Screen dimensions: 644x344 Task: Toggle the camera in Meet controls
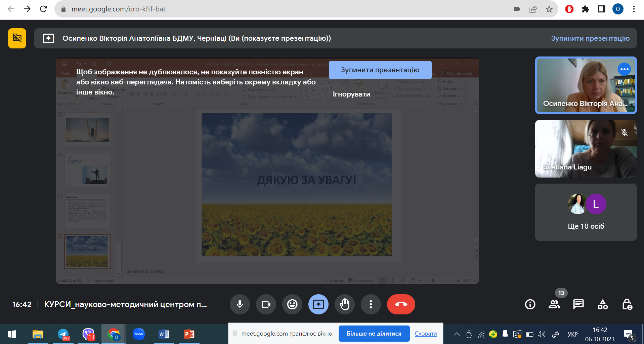pyautogui.click(x=266, y=304)
